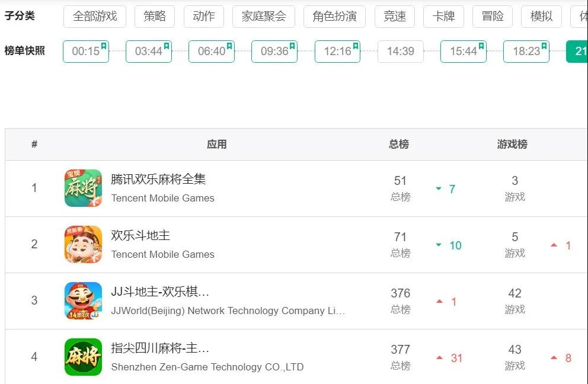The width and height of the screenshot is (588, 384).
Task: Click the 游戏榜 column header
Action: [x=512, y=144]
